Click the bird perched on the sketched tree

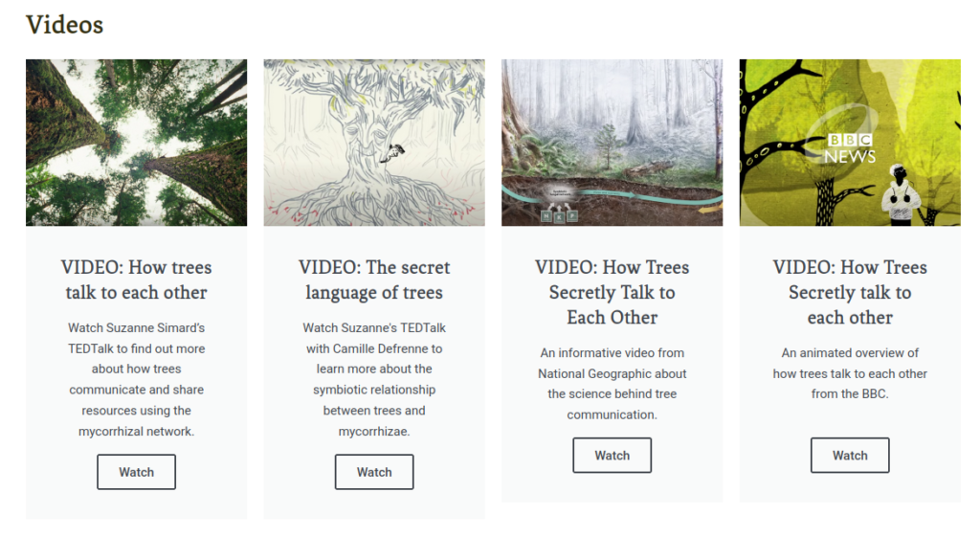395,150
